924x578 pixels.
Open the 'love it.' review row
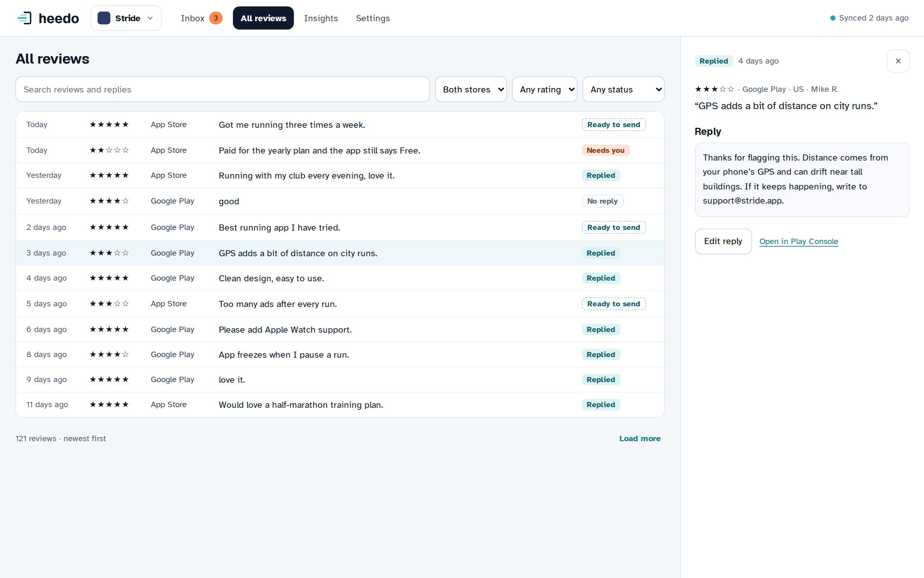pos(340,380)
